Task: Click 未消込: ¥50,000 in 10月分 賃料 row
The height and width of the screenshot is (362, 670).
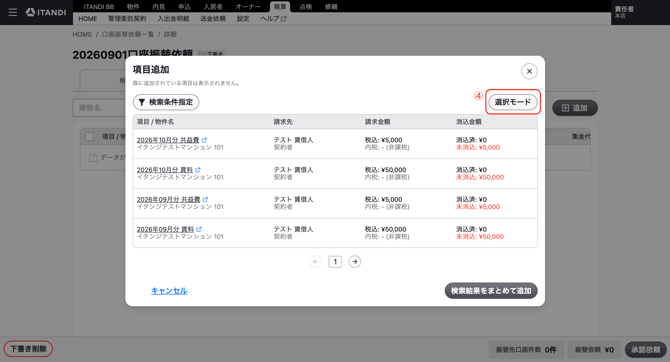Action: [480, 177]
